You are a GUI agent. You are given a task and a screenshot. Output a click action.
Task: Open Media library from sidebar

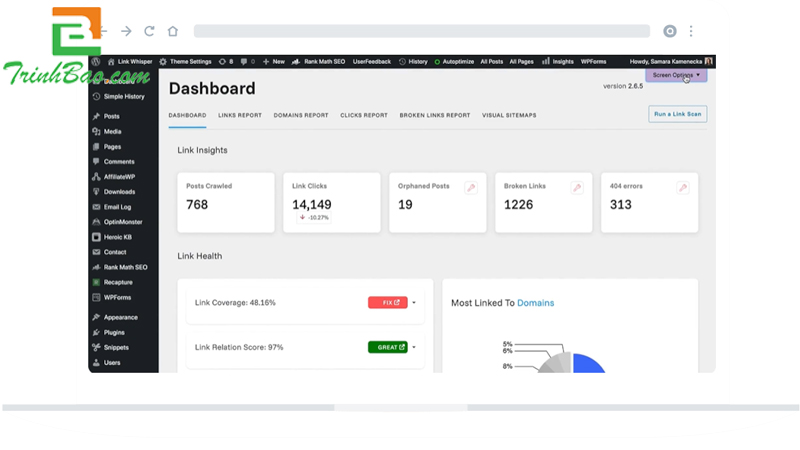click(x=112, y=131)
